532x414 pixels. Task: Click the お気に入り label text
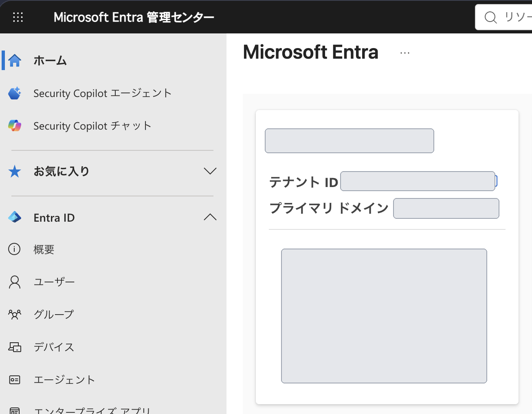[x=62, y=171]
